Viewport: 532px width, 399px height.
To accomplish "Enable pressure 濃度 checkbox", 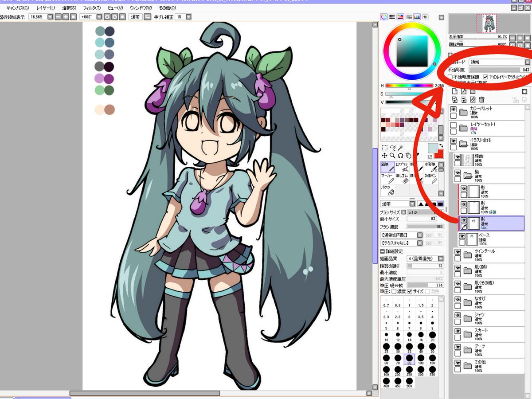I will tap(394, 291).
